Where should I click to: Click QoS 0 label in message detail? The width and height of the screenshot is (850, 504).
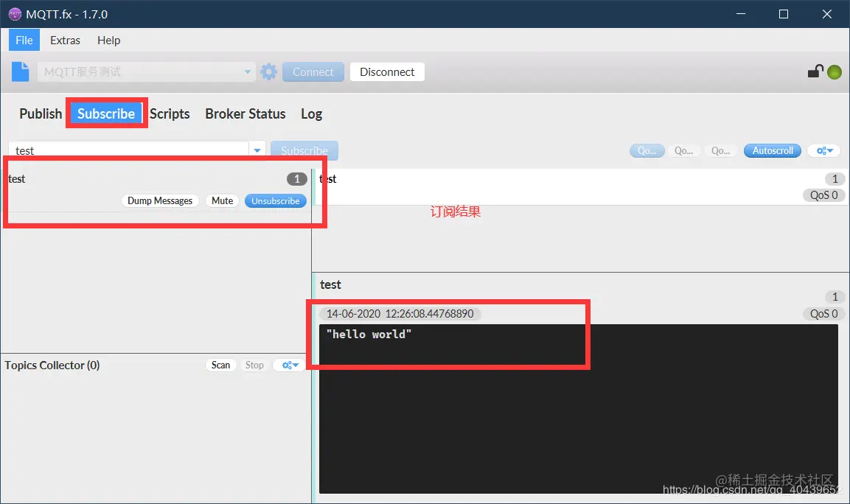[x=824, y=314]
